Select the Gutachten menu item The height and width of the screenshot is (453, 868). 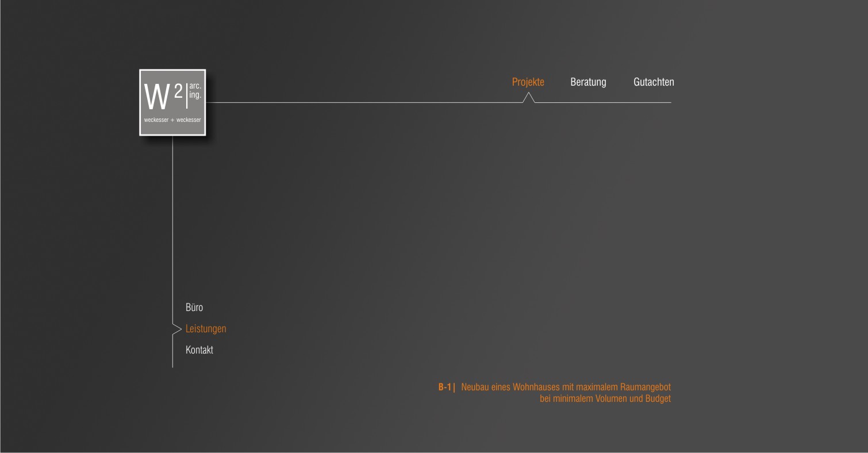click(x=654, y=82)
